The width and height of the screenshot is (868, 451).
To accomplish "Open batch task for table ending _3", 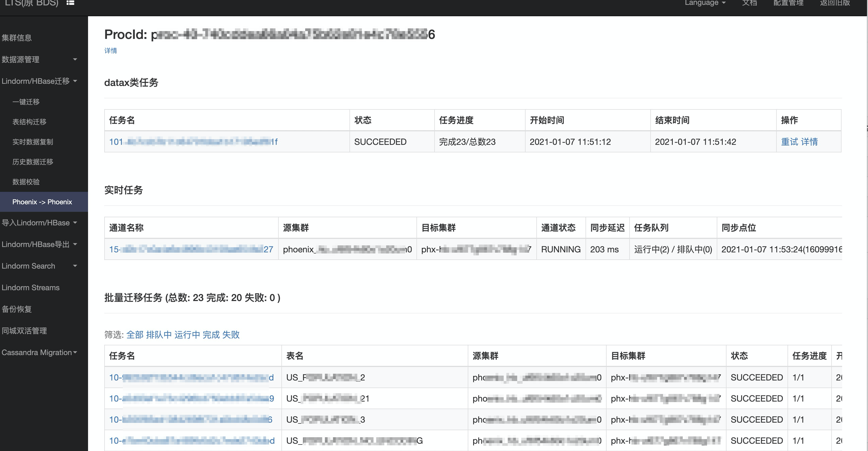I will (190, 419).
